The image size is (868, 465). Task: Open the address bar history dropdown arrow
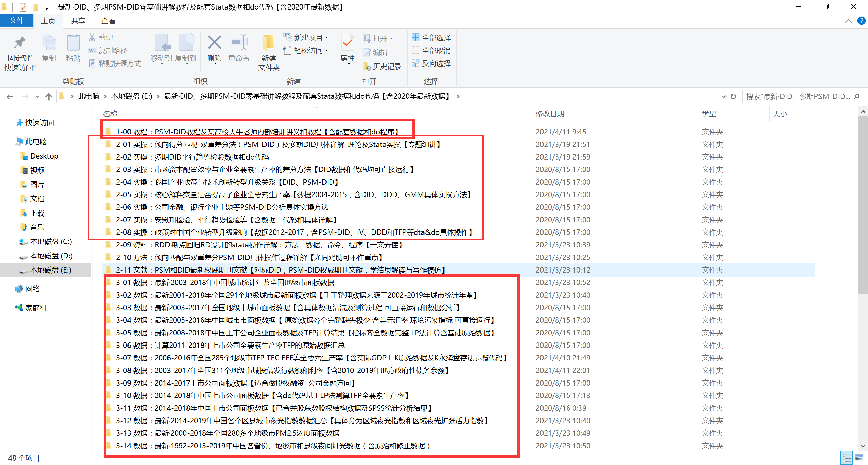[x=723, y=97]
